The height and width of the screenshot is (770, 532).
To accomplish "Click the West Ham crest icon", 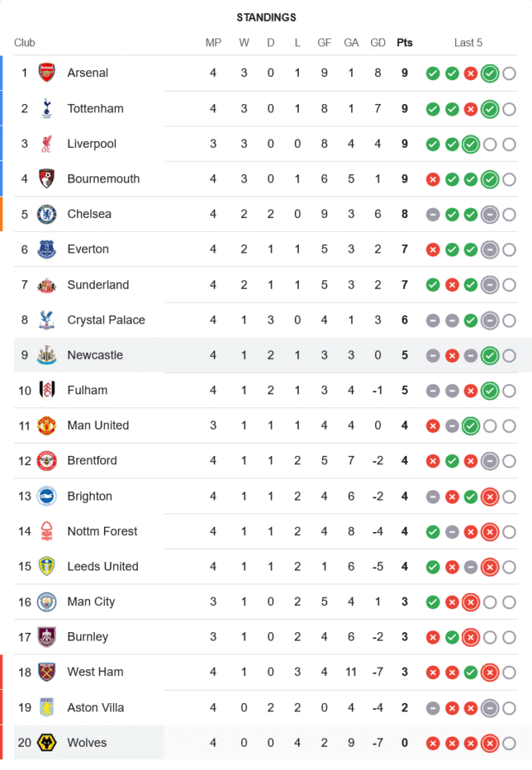I will (47, 672).
